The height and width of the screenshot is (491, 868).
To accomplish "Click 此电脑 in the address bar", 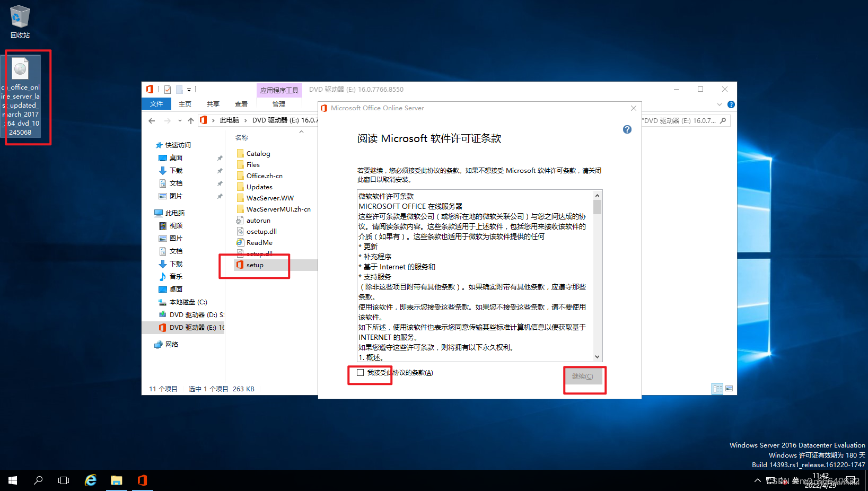I will pyautogui.click(x=230, y=120).
